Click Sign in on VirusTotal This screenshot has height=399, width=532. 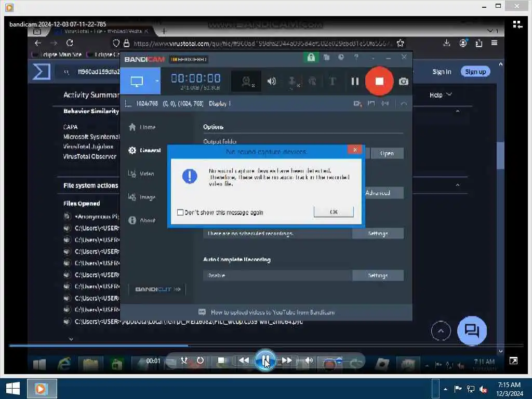[x=442, y=72]
